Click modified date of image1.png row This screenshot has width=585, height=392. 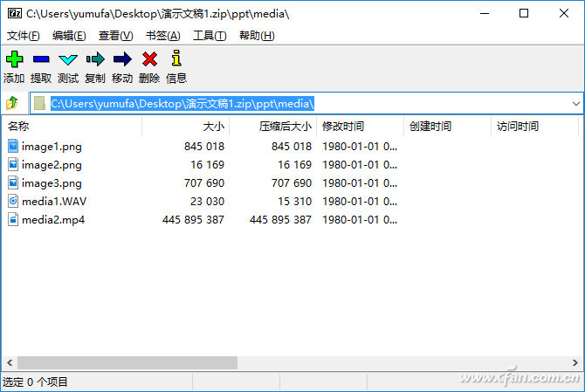pyautogui.click(x=360, y=146)
